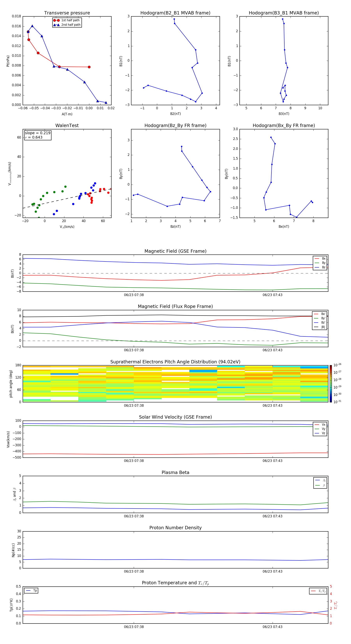Click the "B2(nT)" x-axis label
351x644 pixels.
(175, 114)
